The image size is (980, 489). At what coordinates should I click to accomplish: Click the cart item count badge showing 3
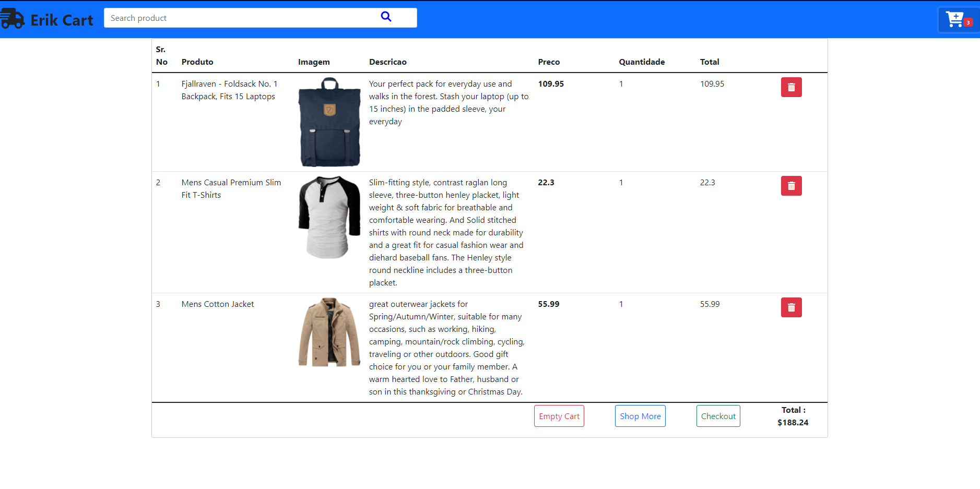(968, 23)
